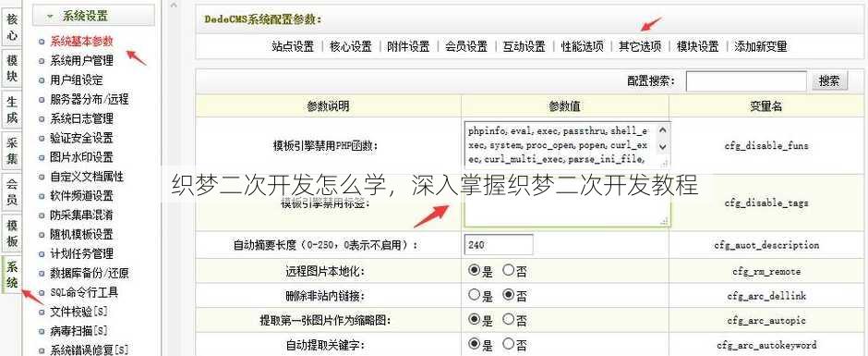Open 站点设置 config tab

point(293,46)
